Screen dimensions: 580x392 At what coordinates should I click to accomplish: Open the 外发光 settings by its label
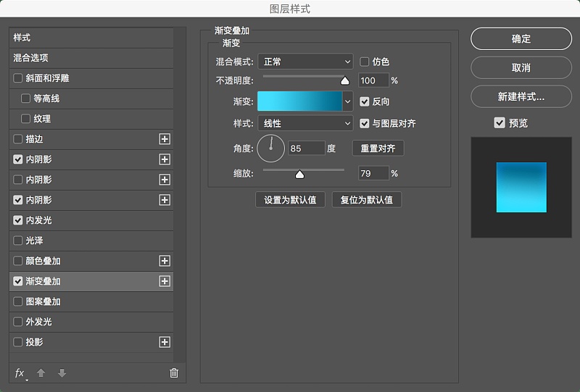click(39, 322)
